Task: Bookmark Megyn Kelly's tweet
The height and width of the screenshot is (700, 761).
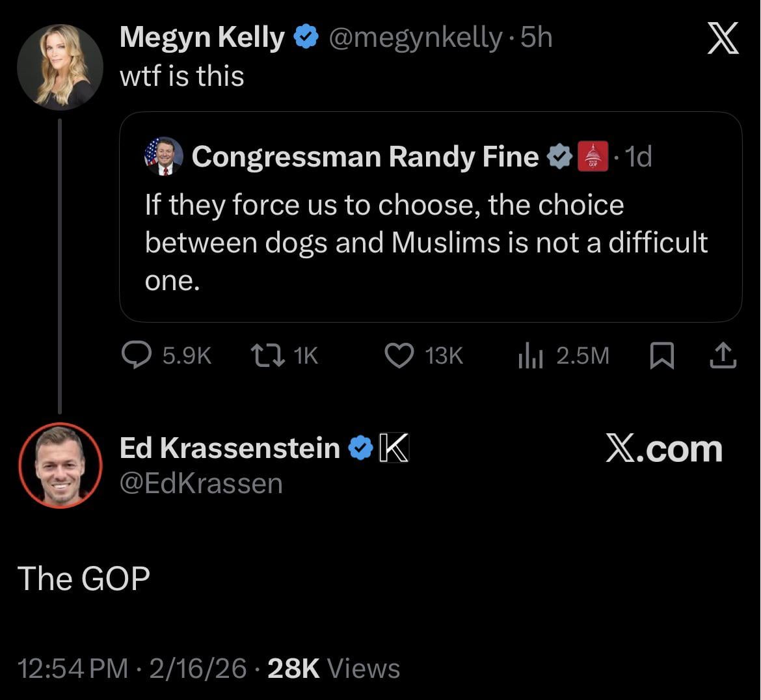Action: 662,355
